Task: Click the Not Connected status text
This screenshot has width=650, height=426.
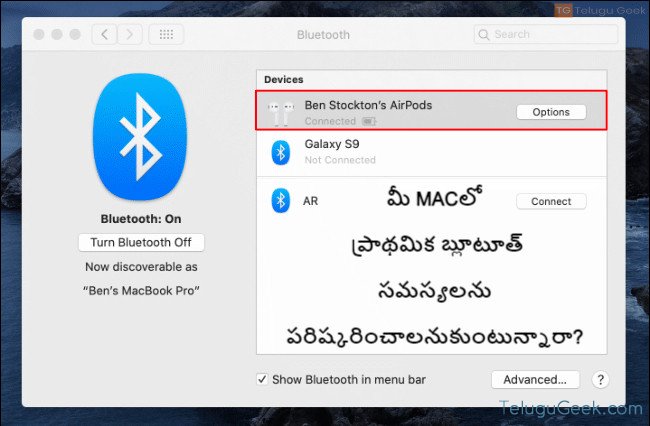Action: 340,160
